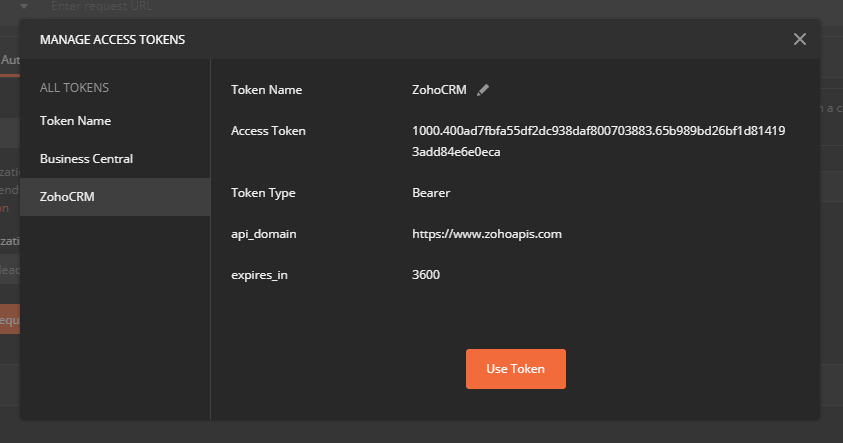Select Business Central in the token list
Screen dimensions: 843x443
pos(86,159)
